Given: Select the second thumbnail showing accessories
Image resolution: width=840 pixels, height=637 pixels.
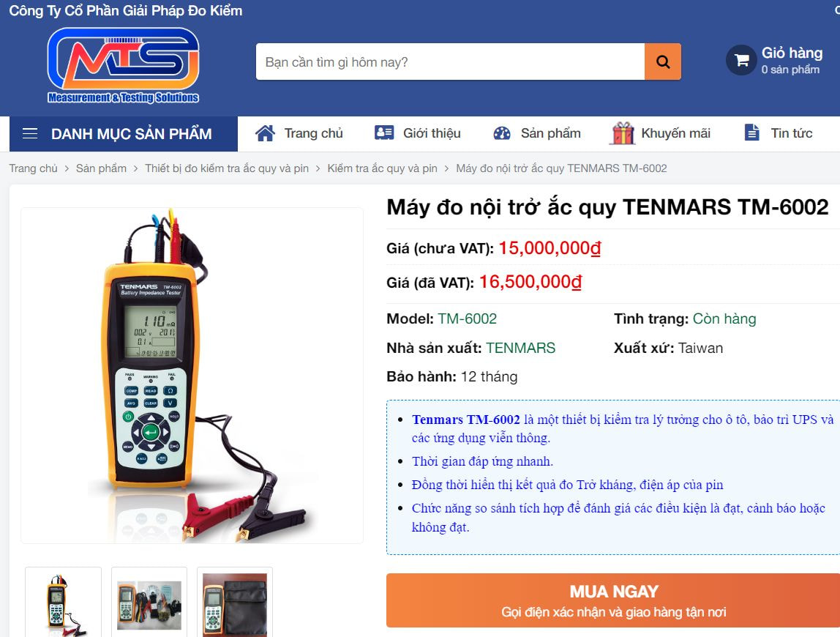Looking at the screenshot, I should 149,603.
